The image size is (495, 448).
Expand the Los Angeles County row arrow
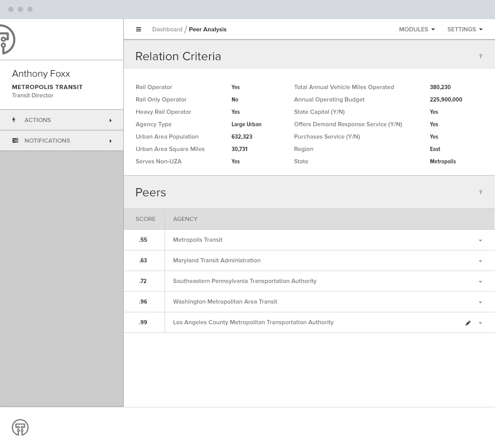coord(480,323)
